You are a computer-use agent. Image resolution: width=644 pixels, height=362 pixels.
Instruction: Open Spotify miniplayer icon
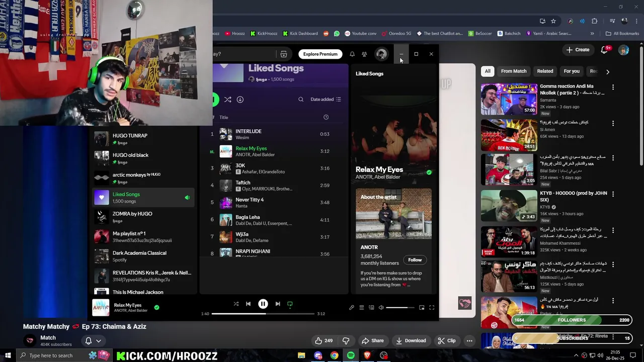(422, 307)
